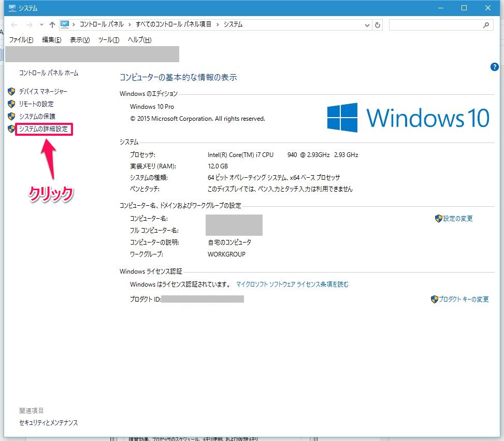Maximize the System window

click(x=464, y=8)
